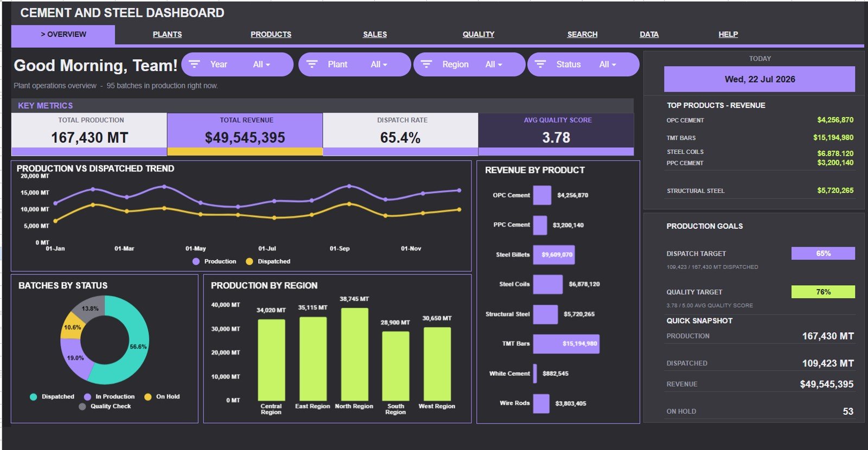Open the Sales tab
Viewport: 868px width, 450px height.
pos(375,34)
